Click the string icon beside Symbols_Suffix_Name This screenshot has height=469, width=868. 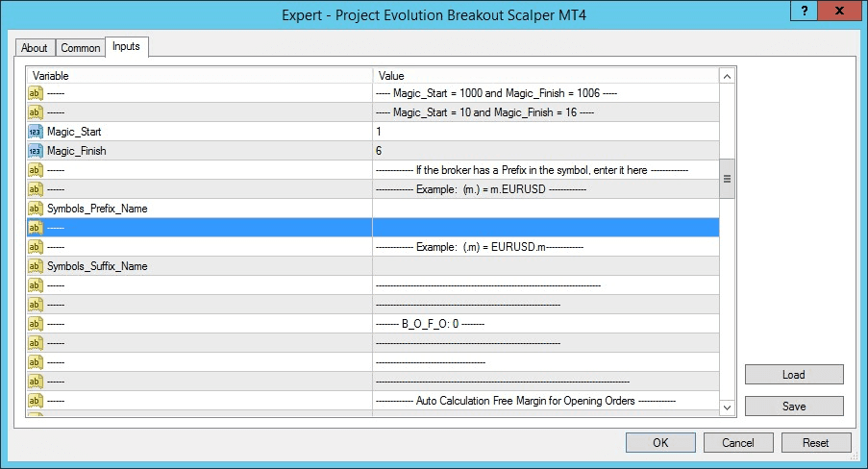coord(36,266)
